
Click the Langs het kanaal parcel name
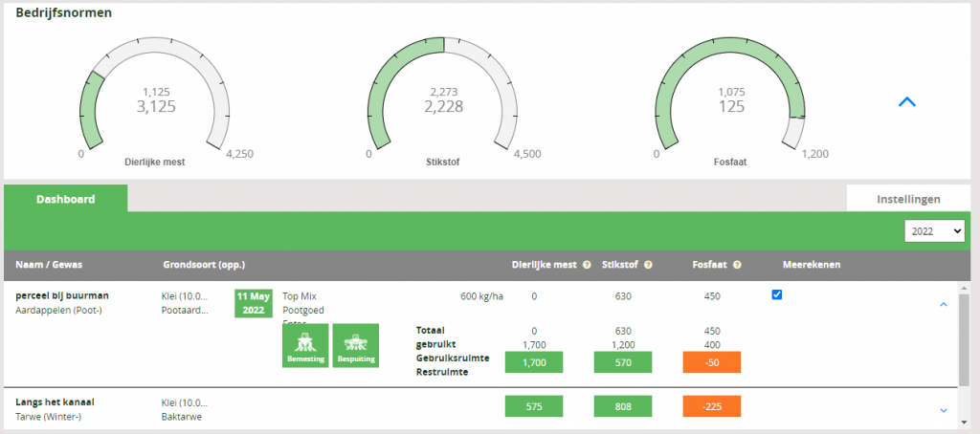[x=55, y=402]
